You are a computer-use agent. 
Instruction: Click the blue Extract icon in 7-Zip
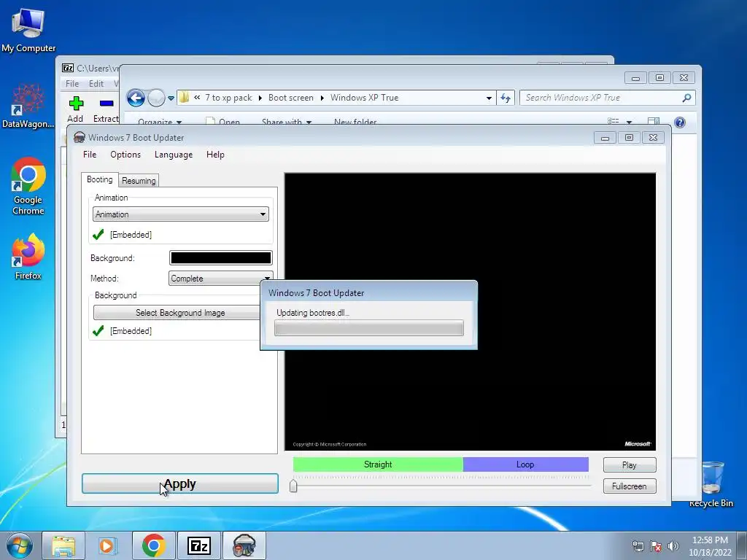point(107,104)
